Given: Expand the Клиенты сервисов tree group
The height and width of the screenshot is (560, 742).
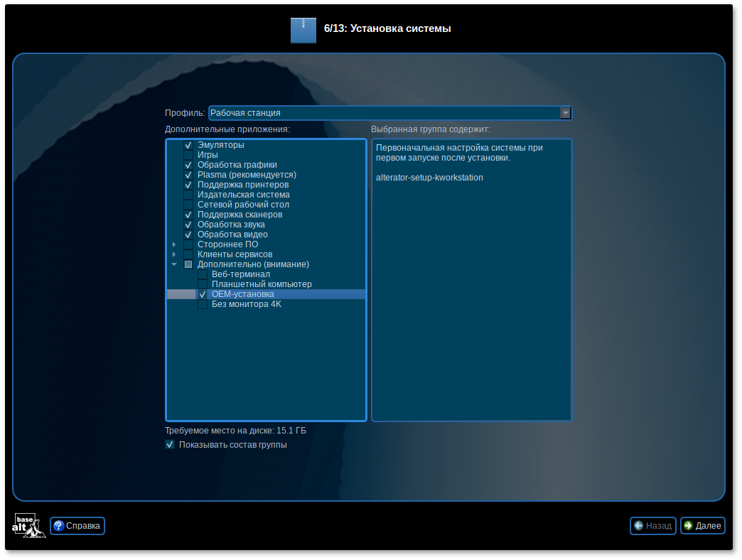Looking at the screenshot, I should pos(174,254).
